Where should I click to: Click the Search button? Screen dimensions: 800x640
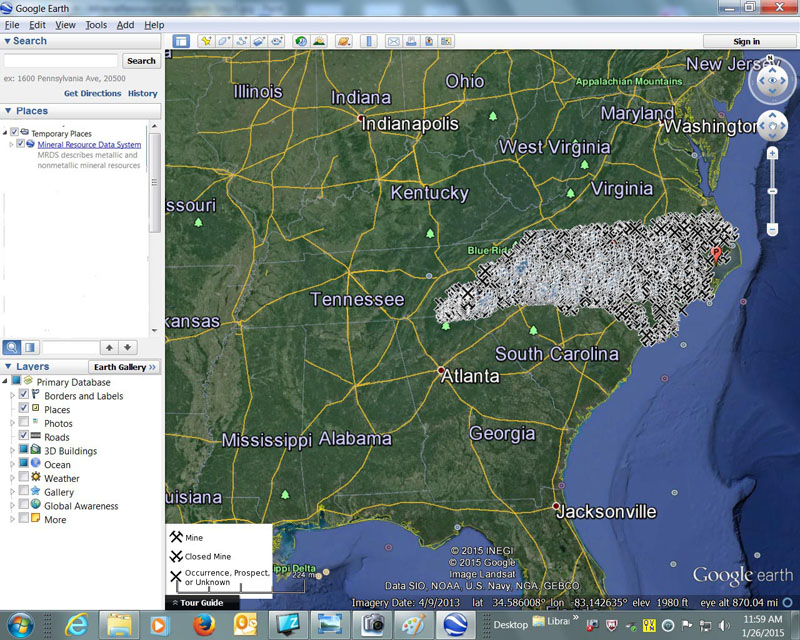pos(141,61)
